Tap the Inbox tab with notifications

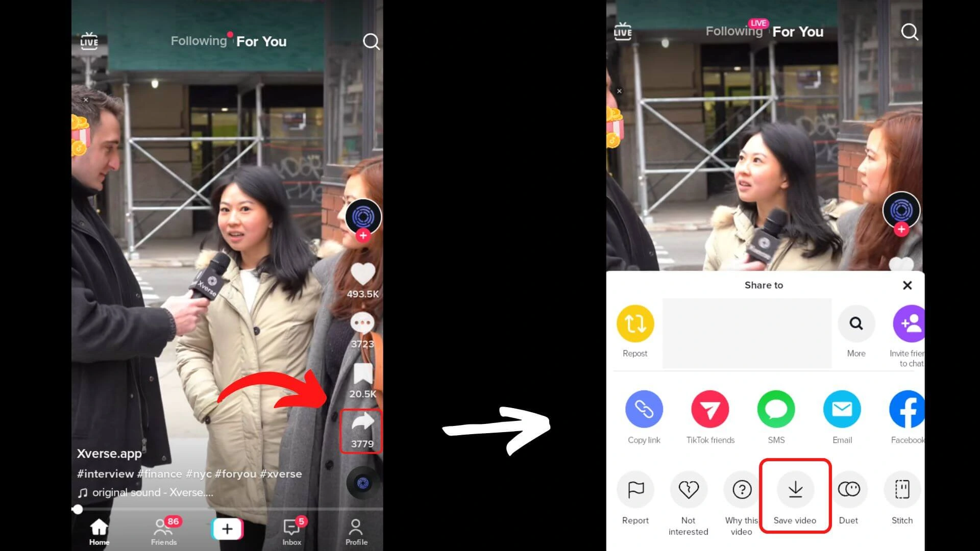pyautogui.click(x=292, y=531)
